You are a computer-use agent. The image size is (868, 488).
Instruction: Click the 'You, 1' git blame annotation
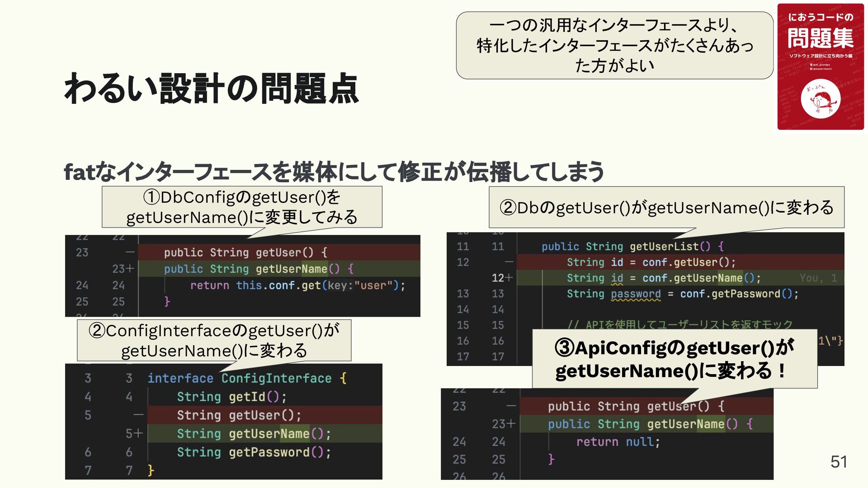tap(818, 278)
